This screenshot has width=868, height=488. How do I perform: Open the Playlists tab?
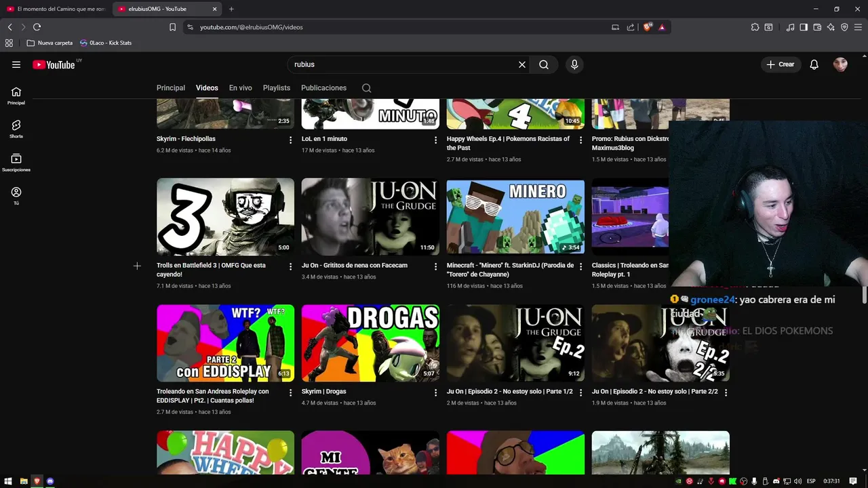(277, 88)
